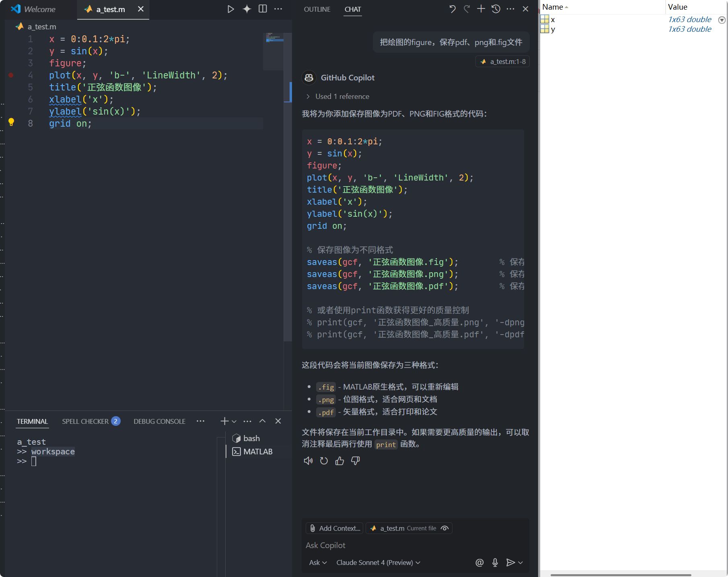
Task: Open the Copilot sparkle menu in editor toolbar
Action: click(247, 9)
